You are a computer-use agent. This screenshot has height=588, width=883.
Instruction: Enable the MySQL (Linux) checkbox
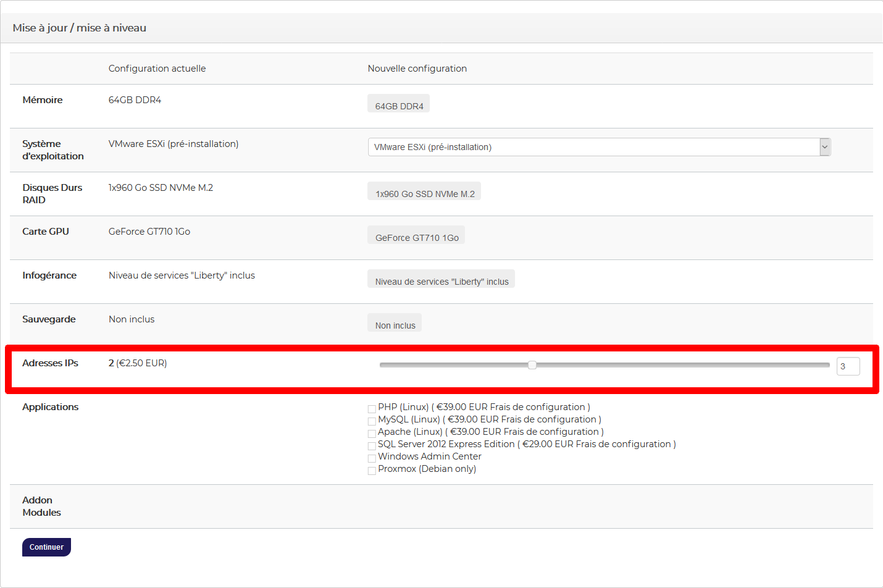coord(372,421)
